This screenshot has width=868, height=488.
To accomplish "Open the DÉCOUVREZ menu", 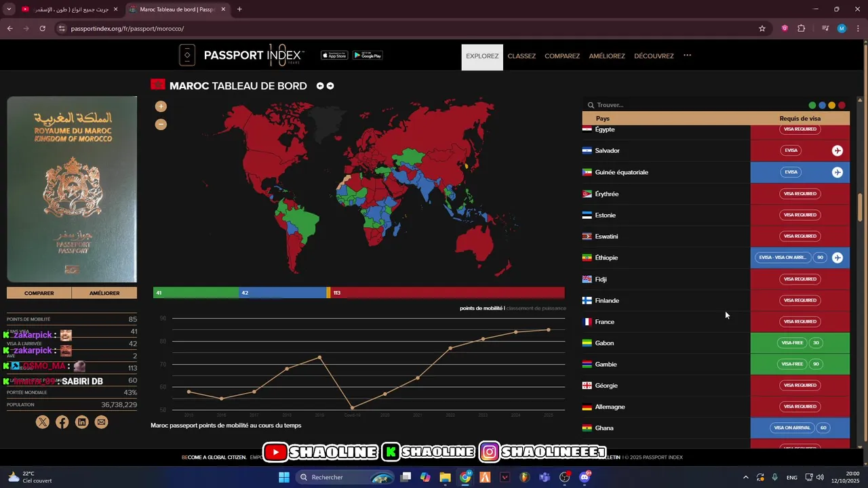I will [x=654, y=56].
